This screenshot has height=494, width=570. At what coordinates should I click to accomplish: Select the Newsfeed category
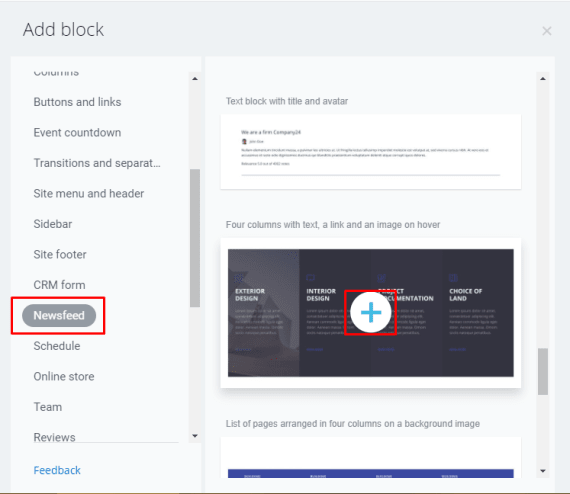pos(59,316)
